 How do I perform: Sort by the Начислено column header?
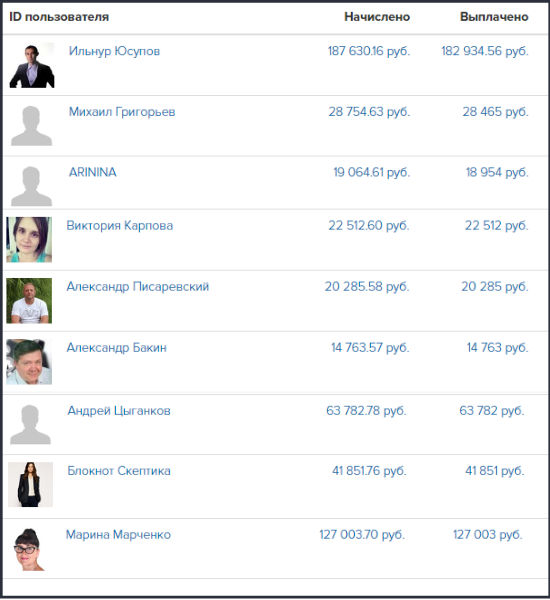point(377,17)
